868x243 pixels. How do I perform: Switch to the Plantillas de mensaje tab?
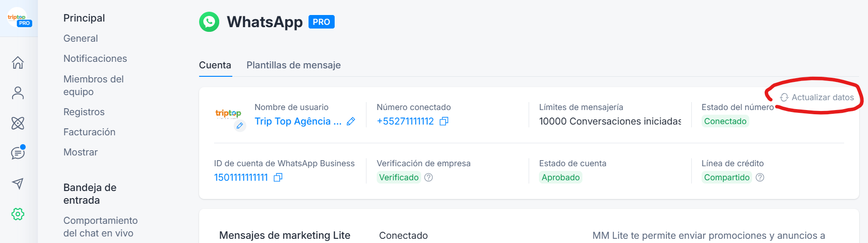pos(294,65)
